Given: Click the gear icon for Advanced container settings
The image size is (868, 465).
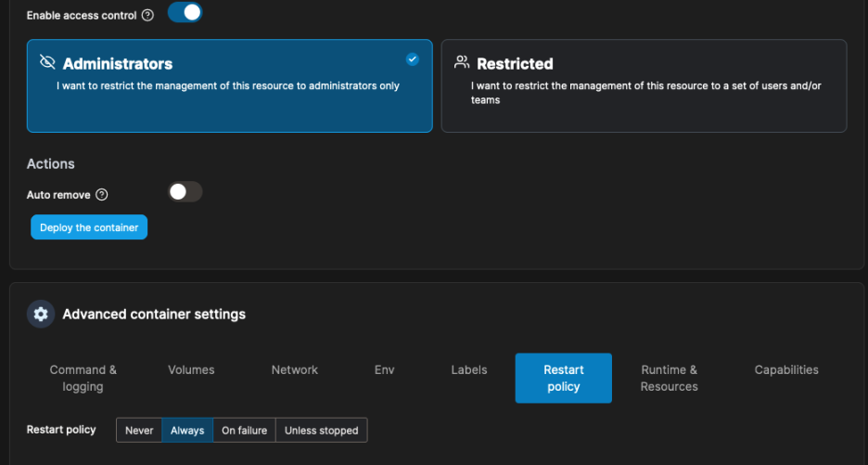Looking at the screenshot, I should tap(41, 315).
